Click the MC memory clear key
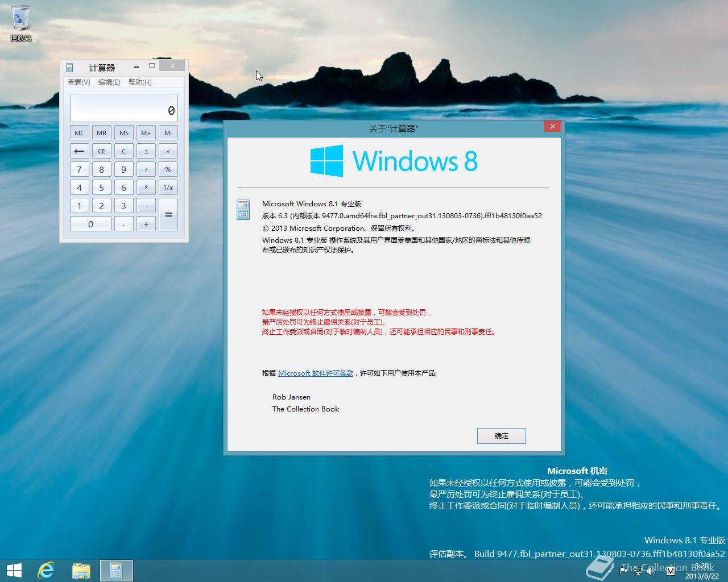The width and height of the screenshot is (728, 582). pos(79,133)
